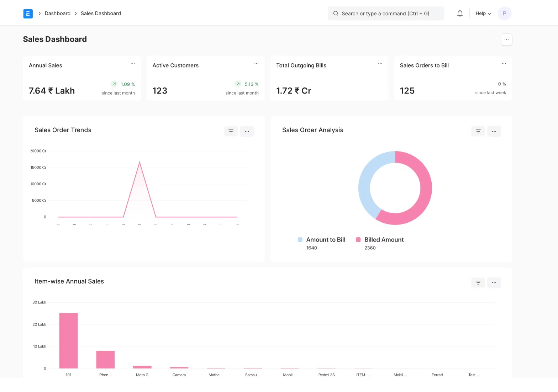Focus the search or command input
This screenshot has width=558, height=392.
(385, 14)
